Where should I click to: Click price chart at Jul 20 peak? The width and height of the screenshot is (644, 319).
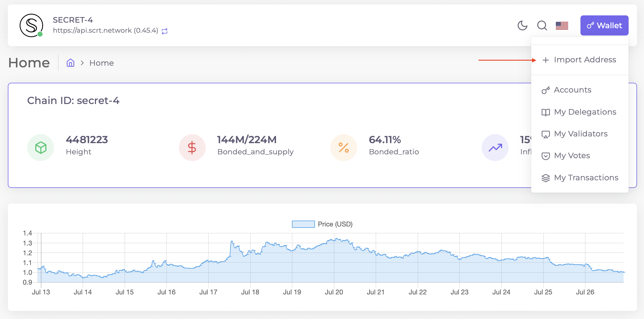point(336,240)
